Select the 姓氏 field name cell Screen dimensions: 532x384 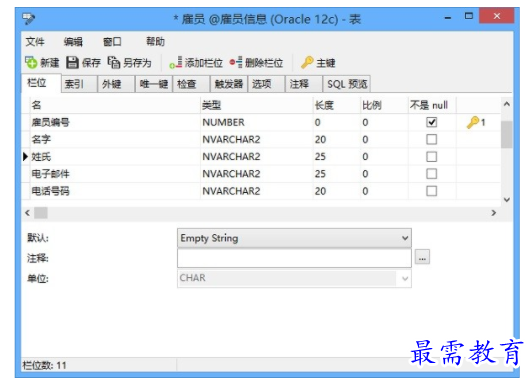tap(115, 157)
